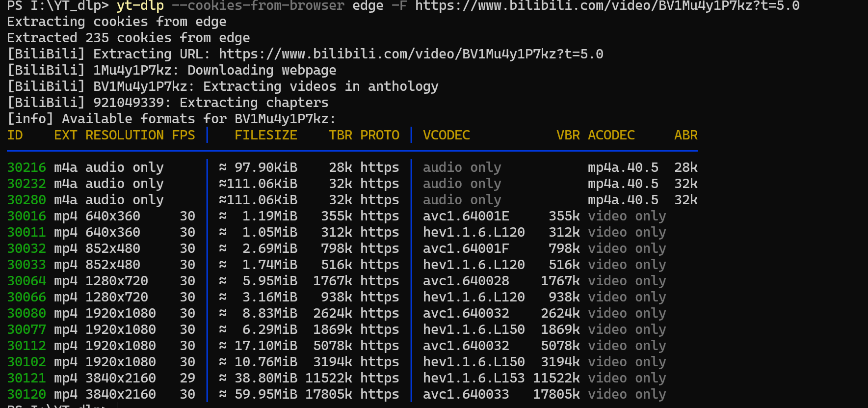Screen dimensions: 868x408
Task: Click file size 59.95MiB
Action: (x=266, y=394)
